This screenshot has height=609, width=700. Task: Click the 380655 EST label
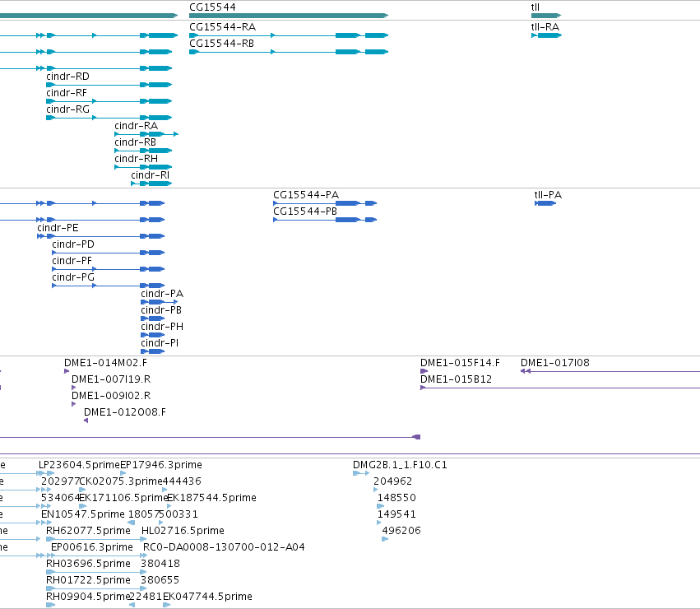(160, 580)
